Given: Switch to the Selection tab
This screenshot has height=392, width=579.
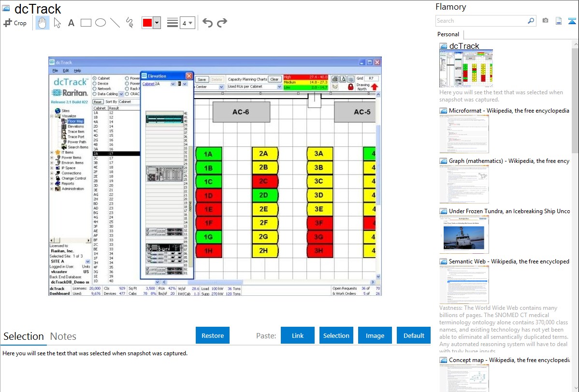Looking at the screenshot, I should point(24,336).
